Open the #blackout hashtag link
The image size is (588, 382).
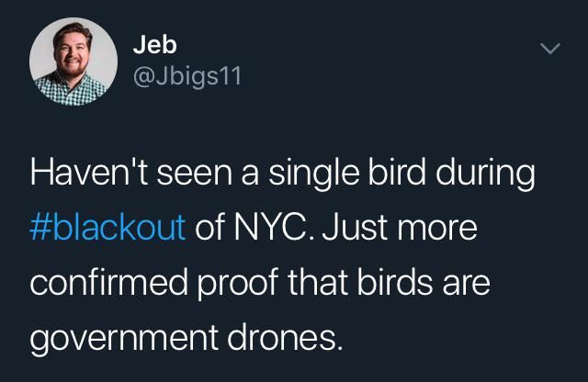[107, 227]
